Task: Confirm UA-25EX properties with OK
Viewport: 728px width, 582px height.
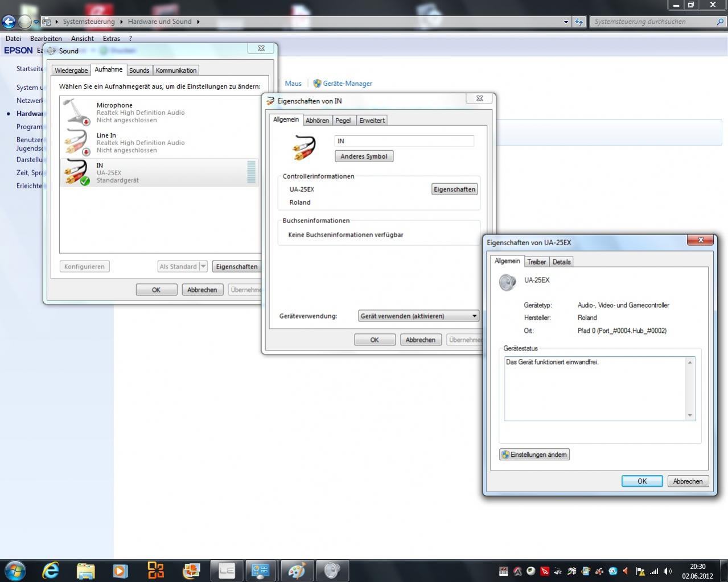Action: [x=642, y=481]
